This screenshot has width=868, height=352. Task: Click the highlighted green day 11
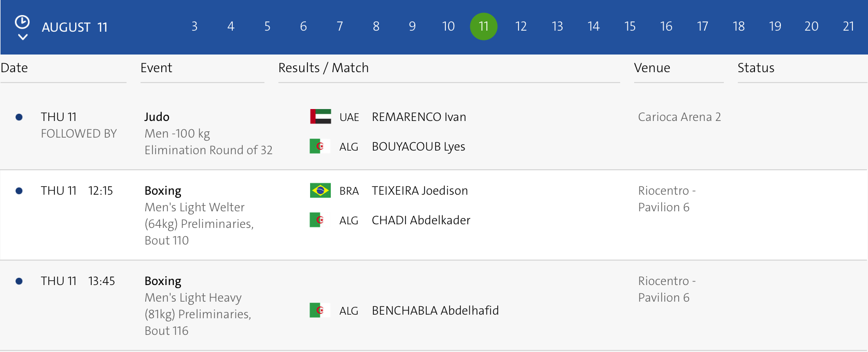[484, 26]
